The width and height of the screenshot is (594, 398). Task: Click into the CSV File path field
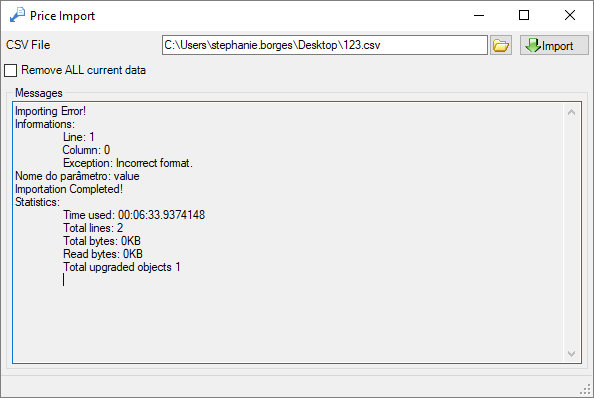click(x=325, y=45)
